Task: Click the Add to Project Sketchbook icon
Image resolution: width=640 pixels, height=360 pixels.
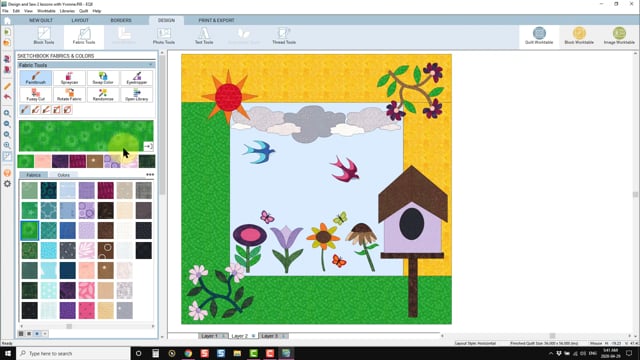Action: 7,59
